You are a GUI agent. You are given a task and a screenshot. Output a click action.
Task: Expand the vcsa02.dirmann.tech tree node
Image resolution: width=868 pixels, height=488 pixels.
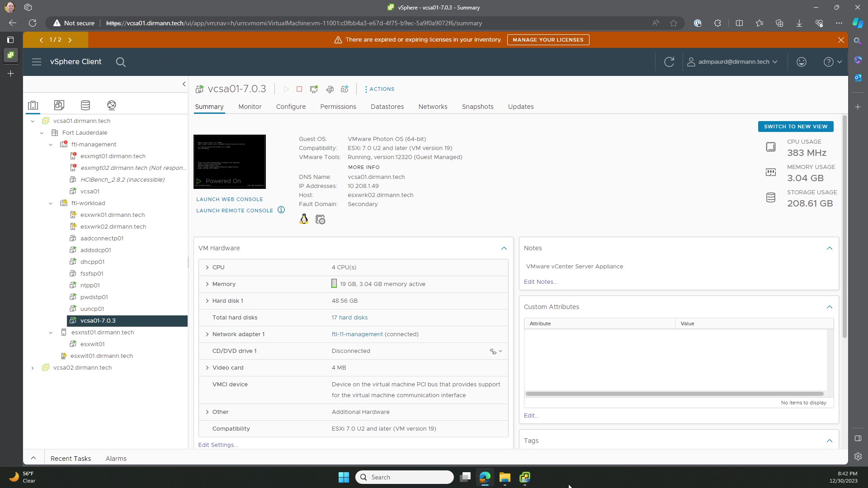[x=33, y=368]
